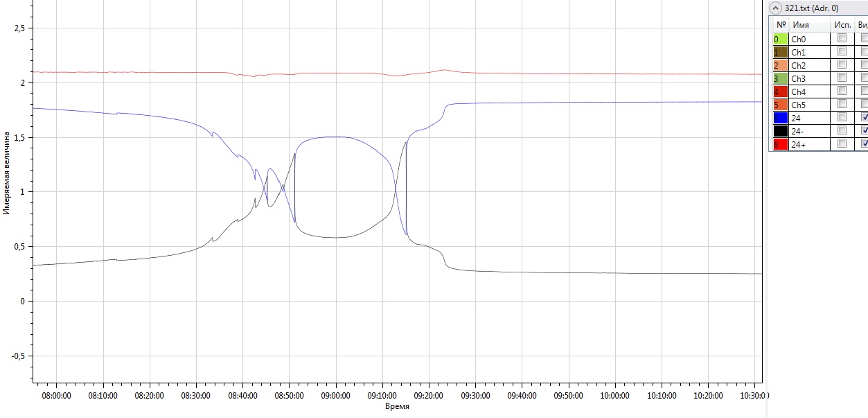Click the Исп. column header
Screen dimensions: 868x418
click(x=842, y=24)
